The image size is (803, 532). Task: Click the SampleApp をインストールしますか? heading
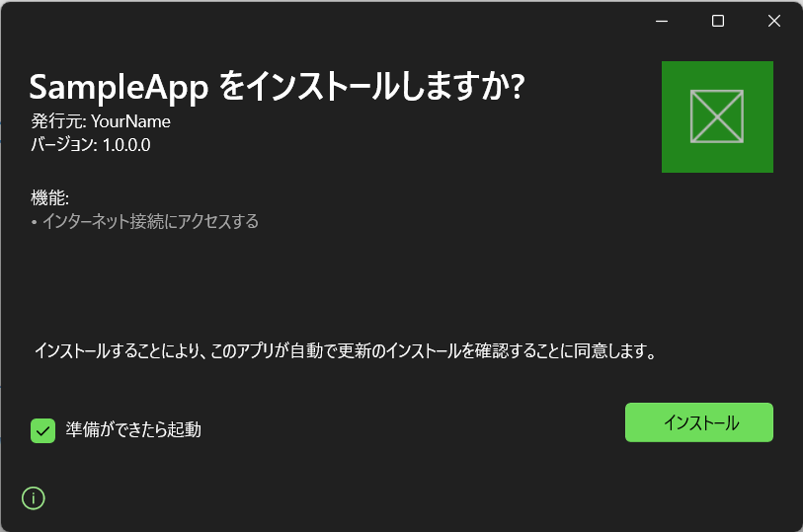point(278,87)
